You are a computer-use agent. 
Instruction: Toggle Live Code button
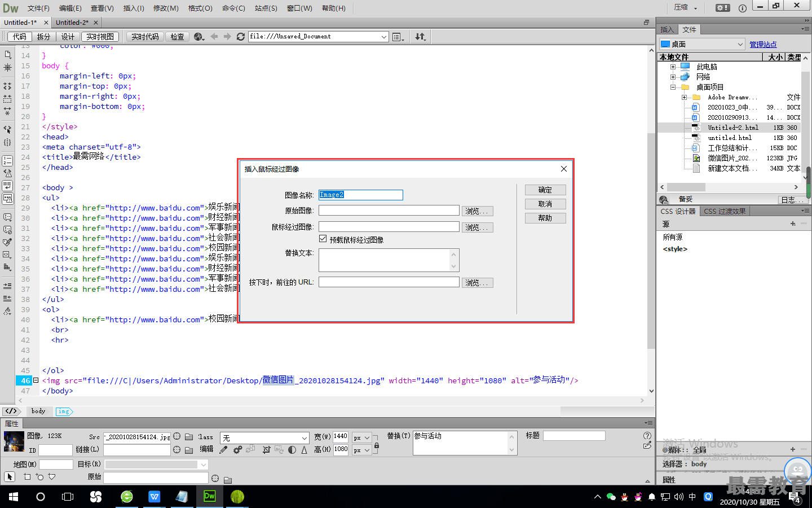point(145,37)
